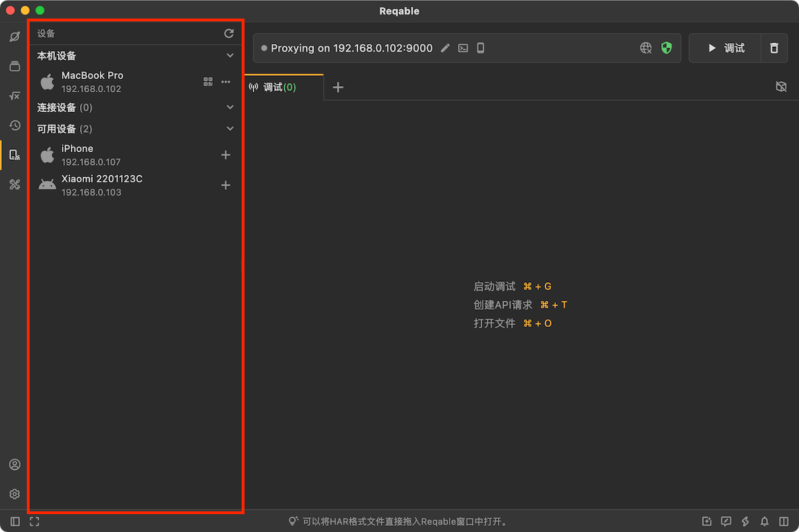Screen dimensions: 799x532
Task: Show the MacBook Pro QR code
Action: pos(208,82)
